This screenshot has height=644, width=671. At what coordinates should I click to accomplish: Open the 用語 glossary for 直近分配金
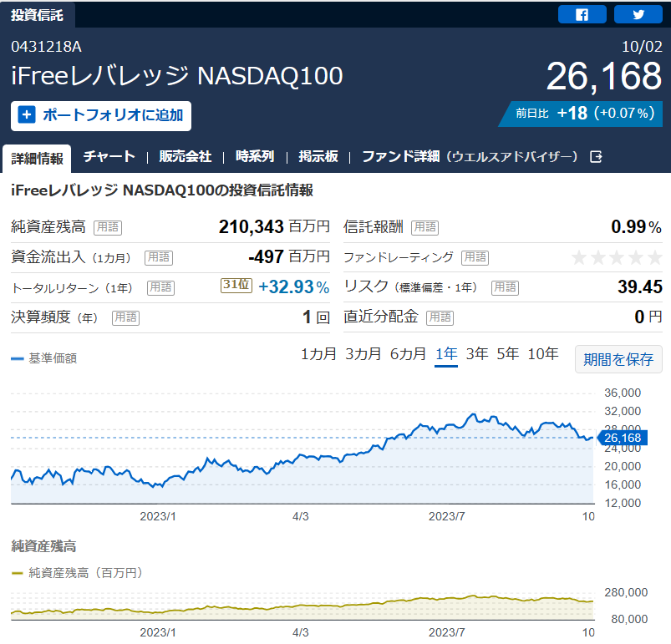coord(440,317)
